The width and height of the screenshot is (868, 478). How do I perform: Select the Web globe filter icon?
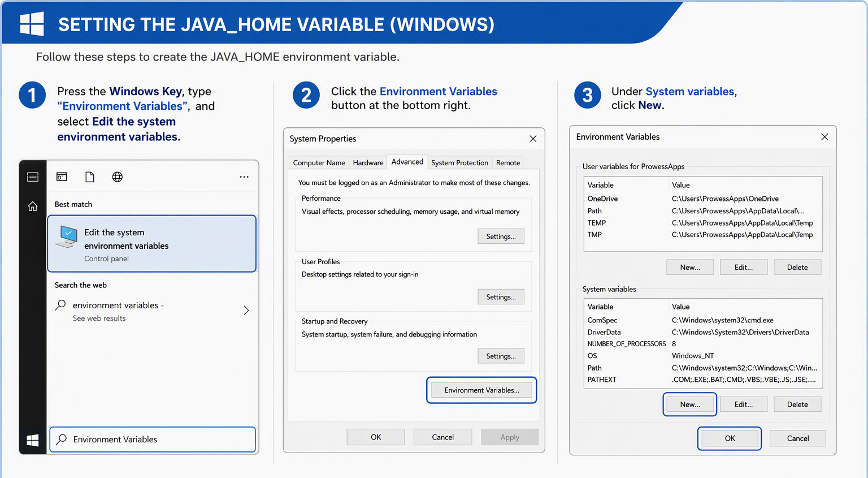(x=118, y=177)
